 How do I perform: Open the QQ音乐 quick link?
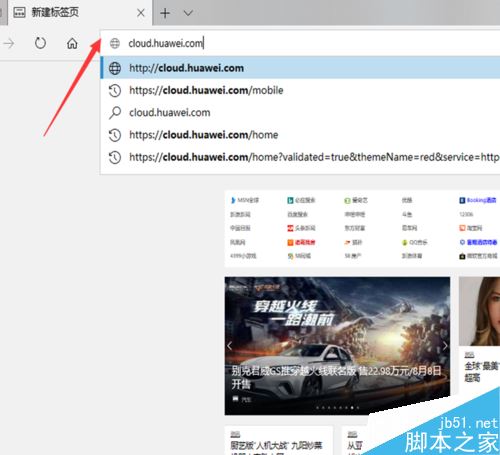[414, 242]
